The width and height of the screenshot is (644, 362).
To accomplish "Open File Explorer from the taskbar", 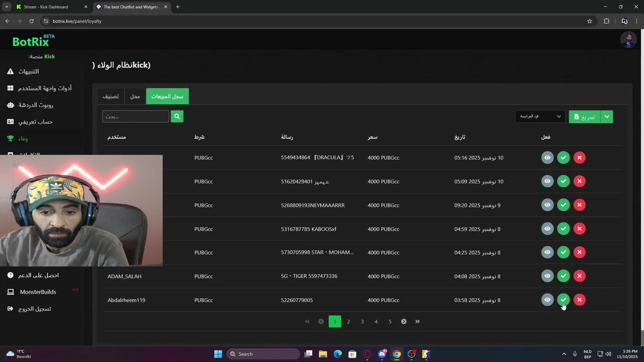I will pos(323,354).
